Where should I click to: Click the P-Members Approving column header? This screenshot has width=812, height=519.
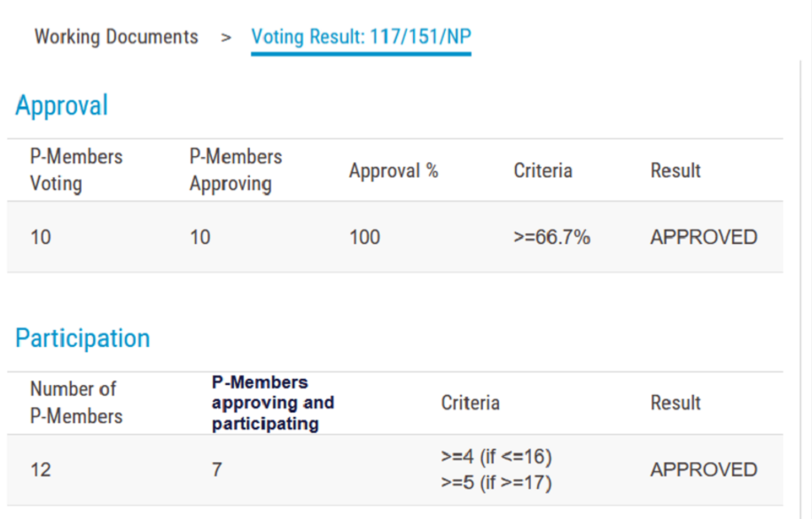click(236, 170)
